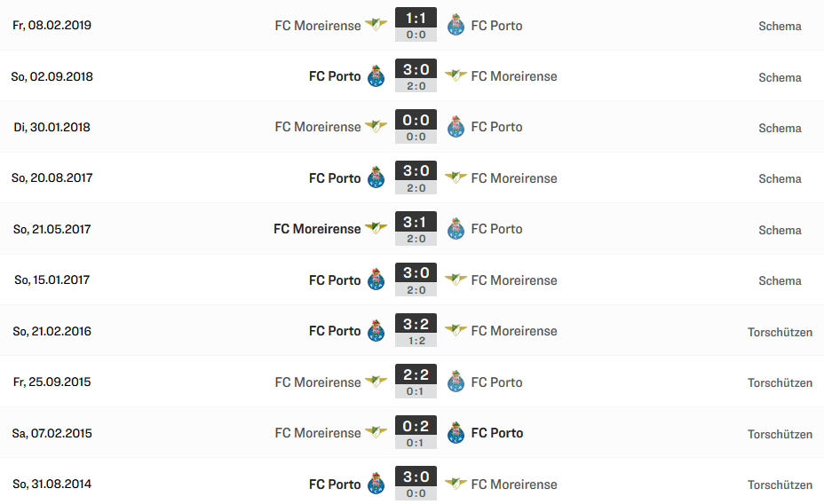824x504 pixels.
Task: Click FC Moreirense crest in 08.02.2019 row
Action: [x=376, y=24]
